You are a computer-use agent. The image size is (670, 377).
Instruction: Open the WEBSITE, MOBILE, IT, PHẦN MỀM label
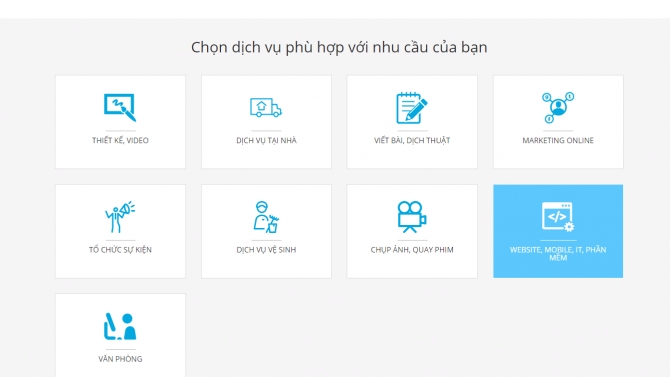(x=558, y=253)
